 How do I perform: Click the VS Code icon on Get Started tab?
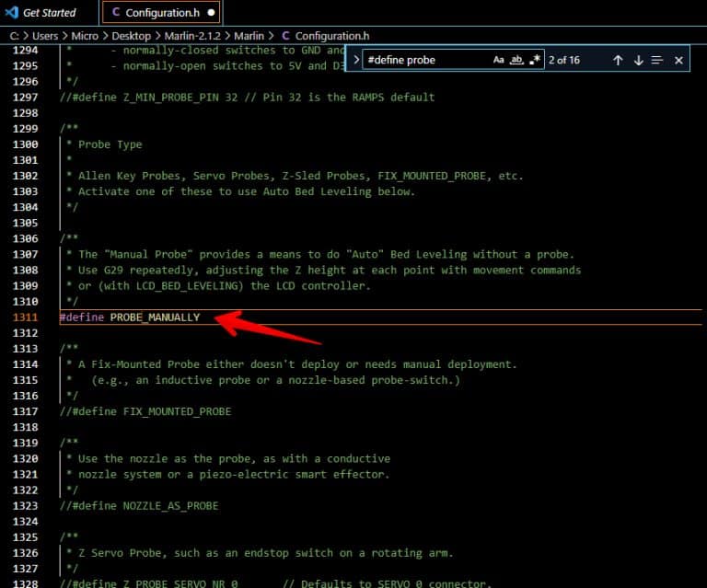12,13
